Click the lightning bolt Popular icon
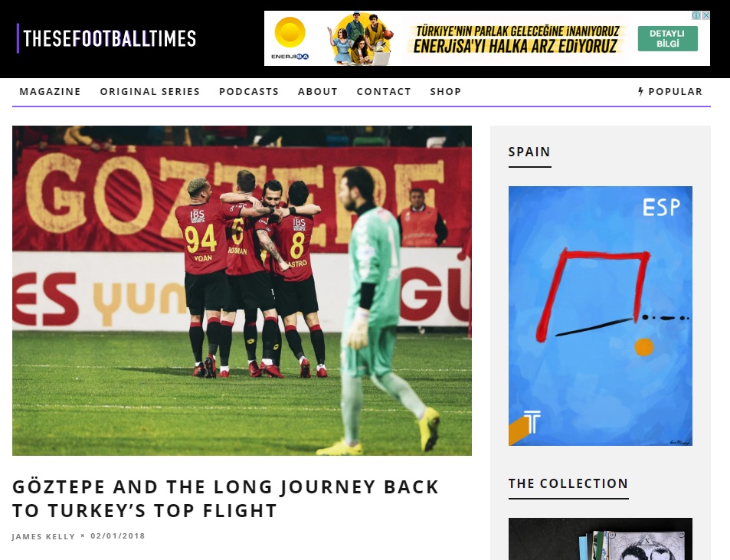 pos(641,91)
